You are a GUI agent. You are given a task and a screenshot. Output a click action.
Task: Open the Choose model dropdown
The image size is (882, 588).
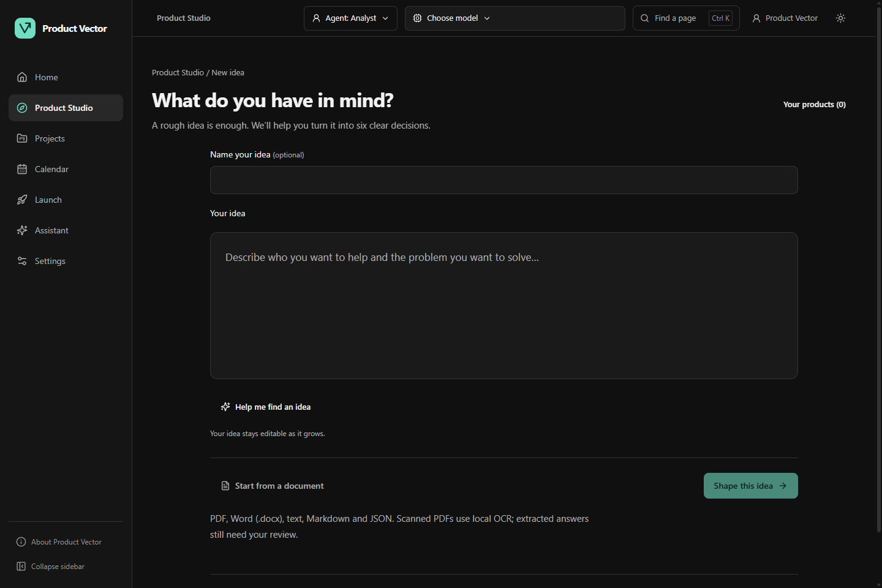click(514, 18)
